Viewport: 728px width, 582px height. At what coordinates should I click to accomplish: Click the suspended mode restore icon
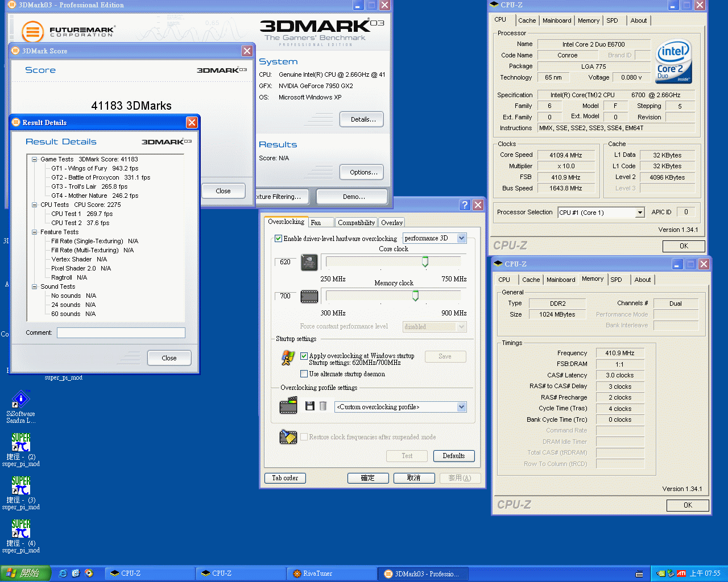click(288, 436)
